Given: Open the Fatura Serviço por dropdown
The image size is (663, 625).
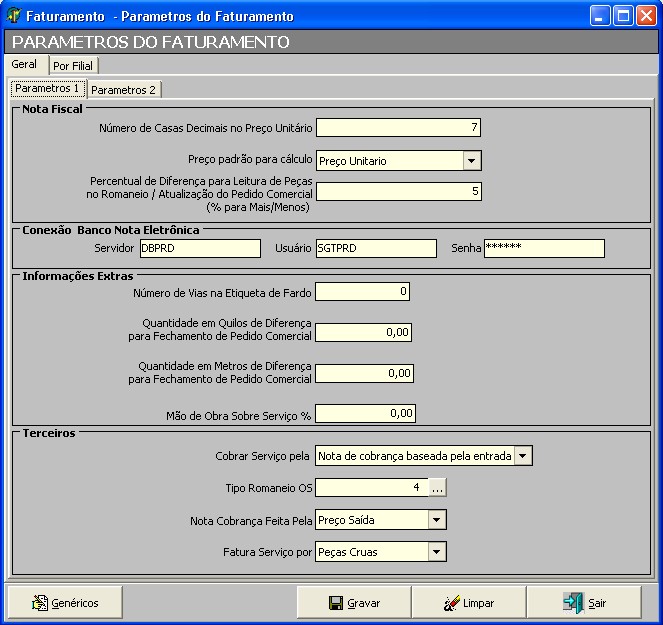Looking at the screenshot, I should [436, 552].
